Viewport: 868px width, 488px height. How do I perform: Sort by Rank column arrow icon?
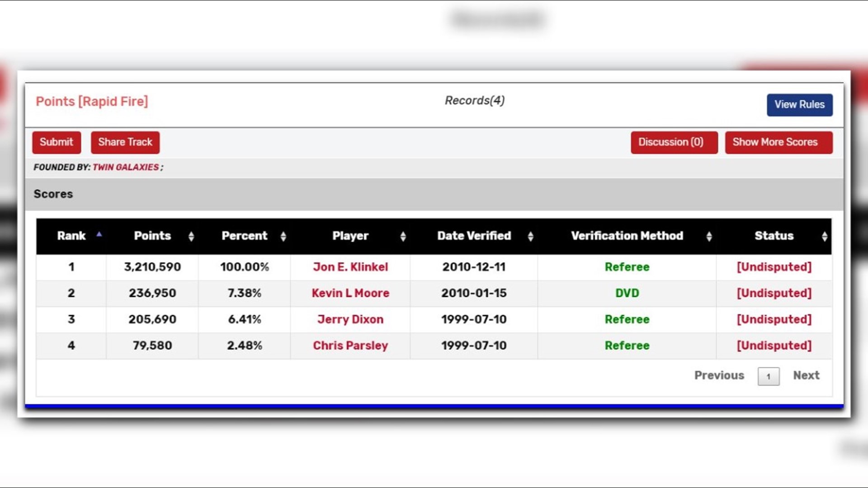tap(99, 234)
